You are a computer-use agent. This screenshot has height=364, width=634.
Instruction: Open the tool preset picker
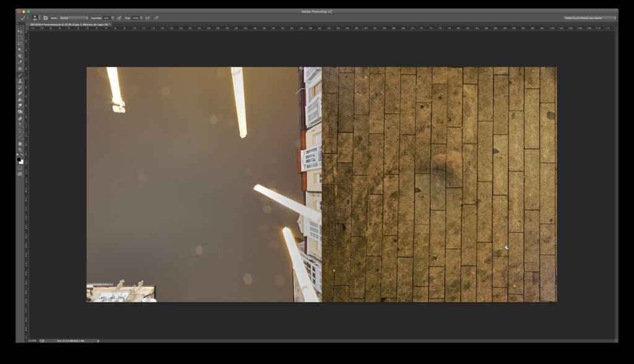pyautogui.click(x=24, y=18)
